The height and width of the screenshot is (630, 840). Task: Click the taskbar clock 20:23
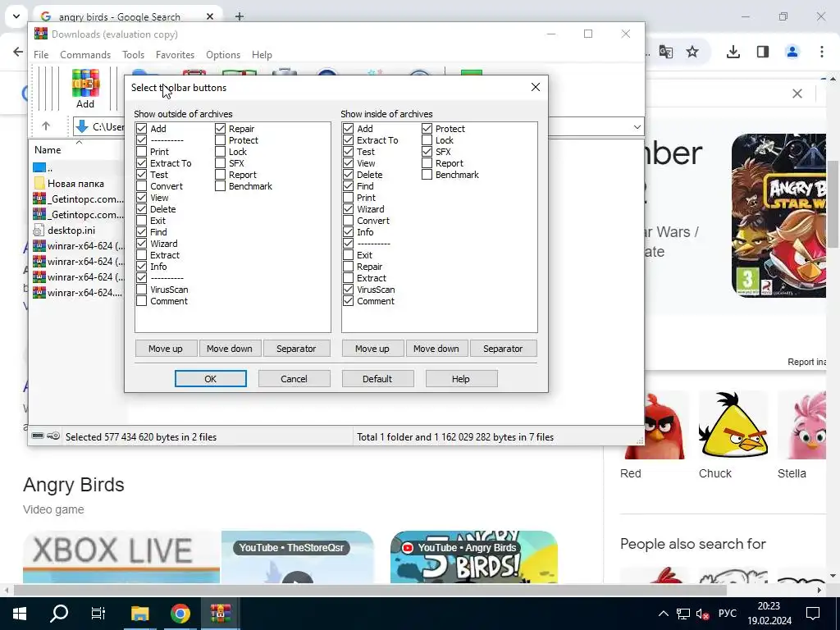click(769, 606)
